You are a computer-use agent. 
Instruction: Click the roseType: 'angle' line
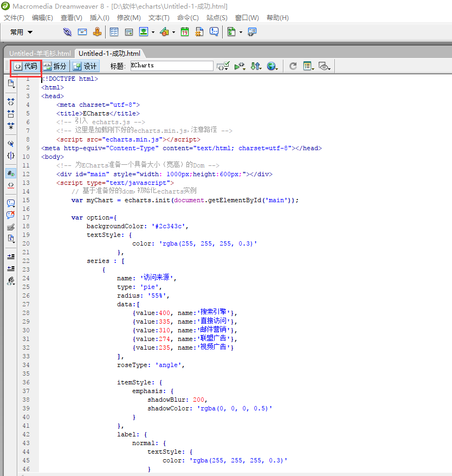(151, 365)
